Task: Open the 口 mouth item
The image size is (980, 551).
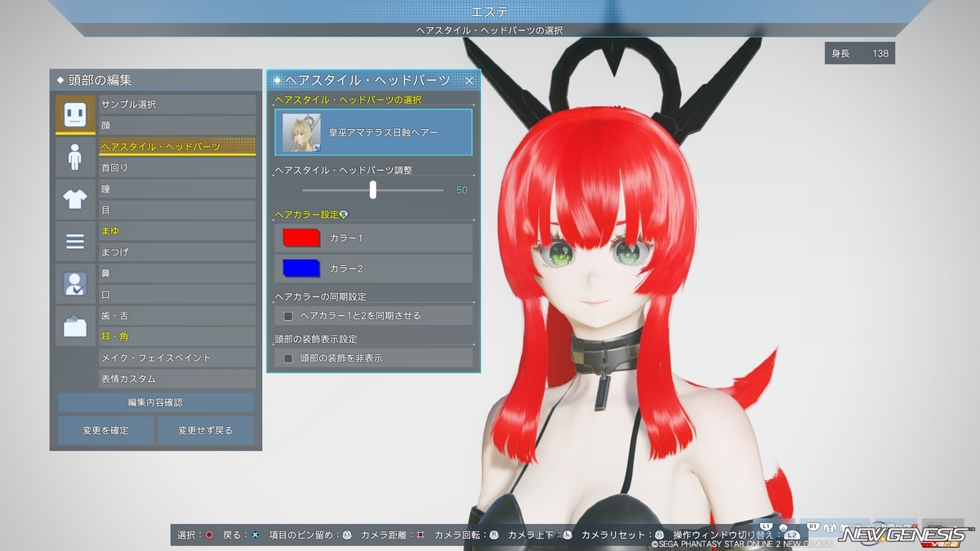Action: pyautogui.click(x=177, y=294)
